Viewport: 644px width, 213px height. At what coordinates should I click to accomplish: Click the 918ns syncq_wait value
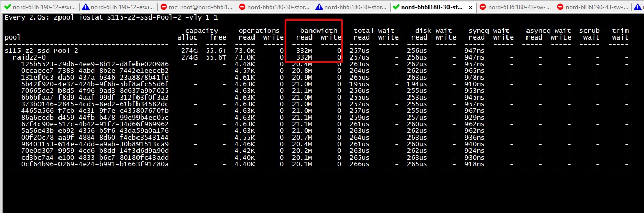[475, 164]
